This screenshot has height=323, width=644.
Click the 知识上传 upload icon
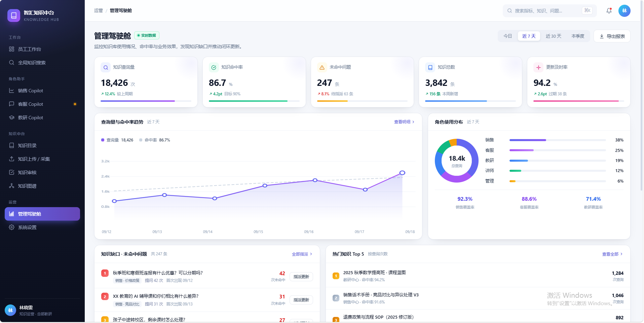pos(12,159)
